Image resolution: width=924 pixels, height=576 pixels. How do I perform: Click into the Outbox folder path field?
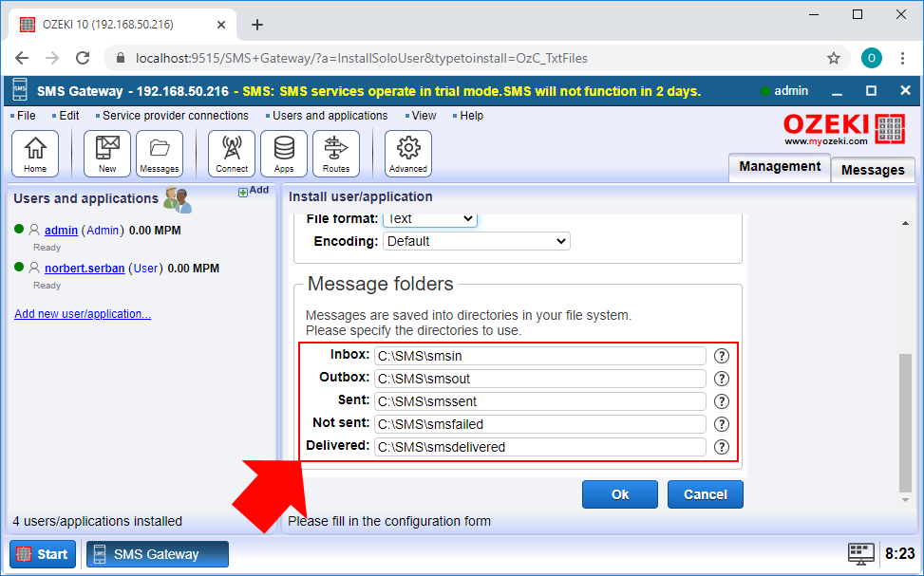[x=539, y=379]
